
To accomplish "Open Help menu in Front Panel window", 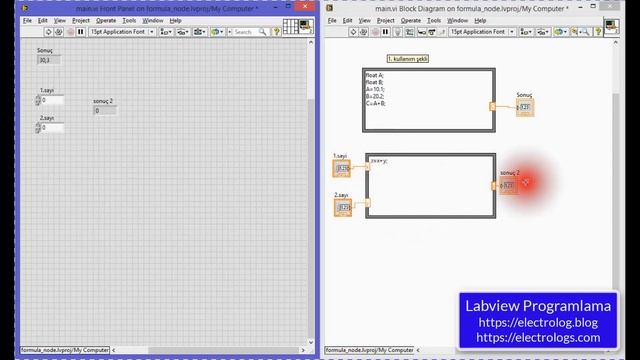I will pos(175,20).
